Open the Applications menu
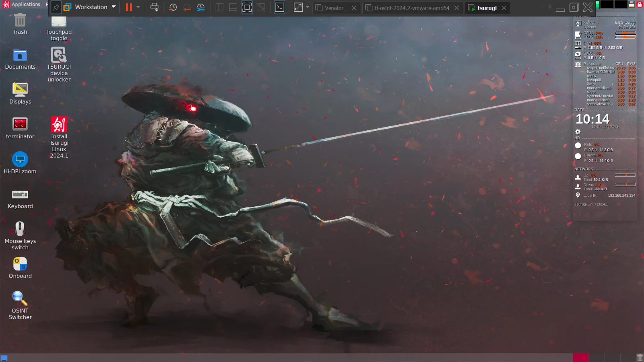 [x=22, y=4]
